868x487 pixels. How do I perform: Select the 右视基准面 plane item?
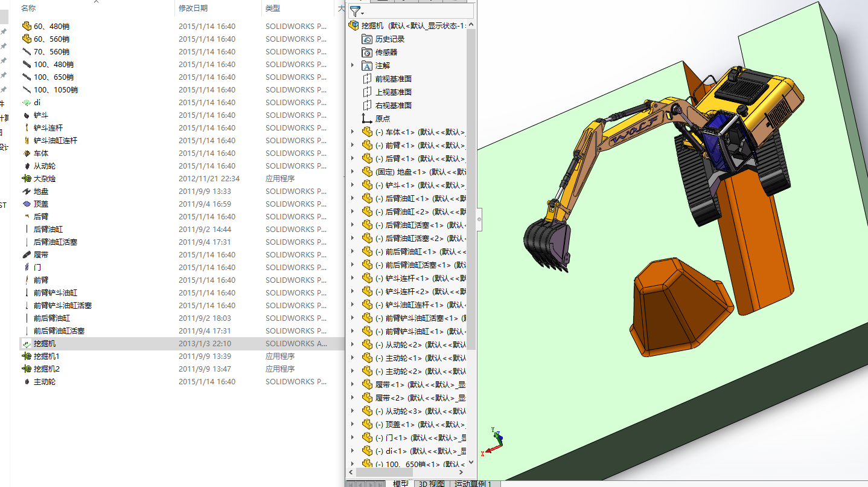tap(393, 105)
